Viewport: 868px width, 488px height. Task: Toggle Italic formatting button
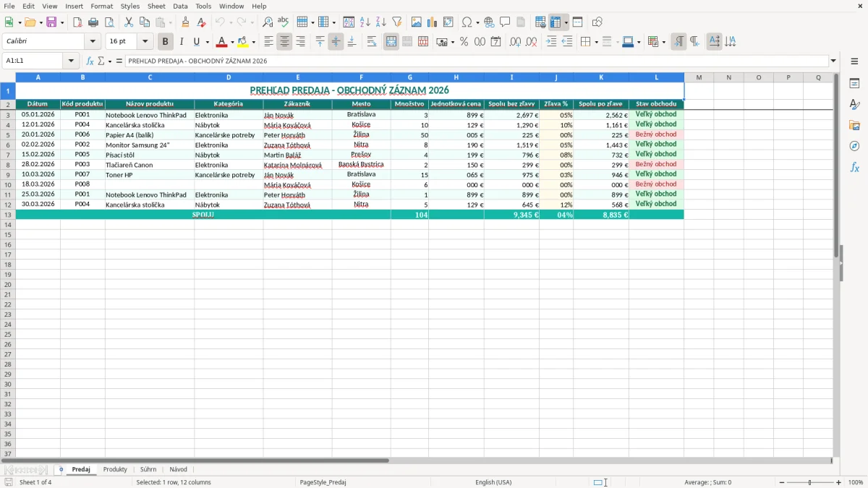(x=182, y=42)
